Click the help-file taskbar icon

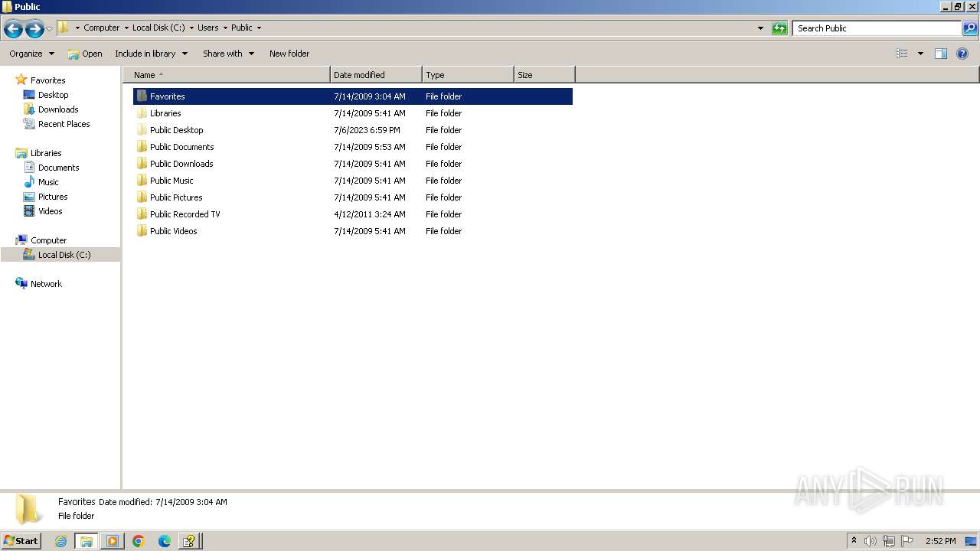click(x=189, y=541)
